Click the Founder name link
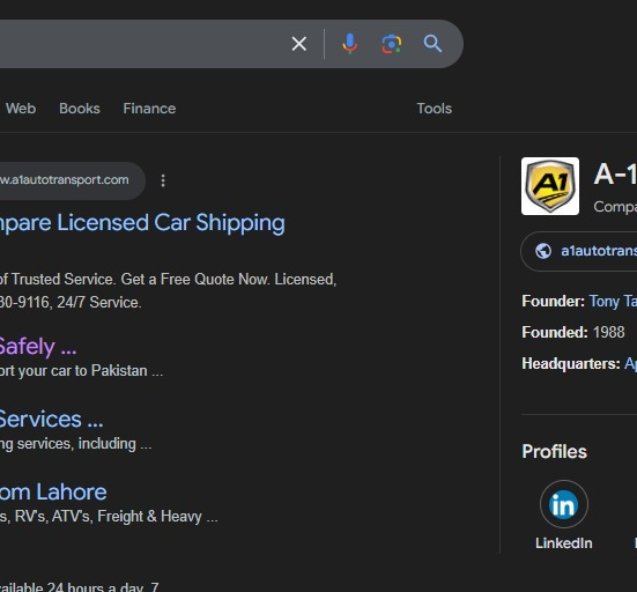Image resolution: width=637 pixels, height=592 pixels. coord(612,301)
